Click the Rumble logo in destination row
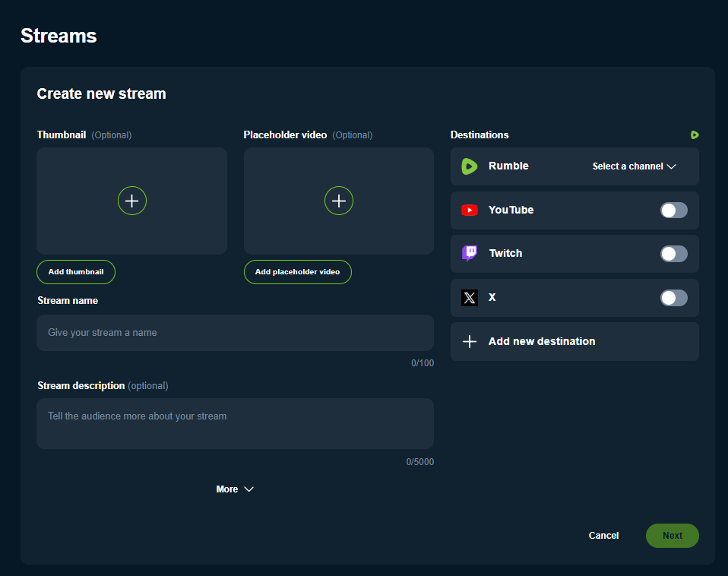The image size is (728, 576). coord(470,166)
